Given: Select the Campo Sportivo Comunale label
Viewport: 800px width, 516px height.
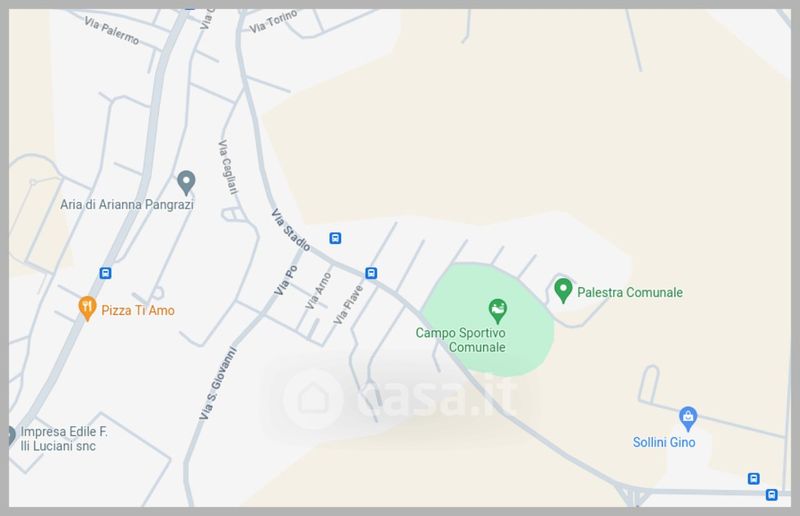Looking at the screenshot, I should click(461, 340).
